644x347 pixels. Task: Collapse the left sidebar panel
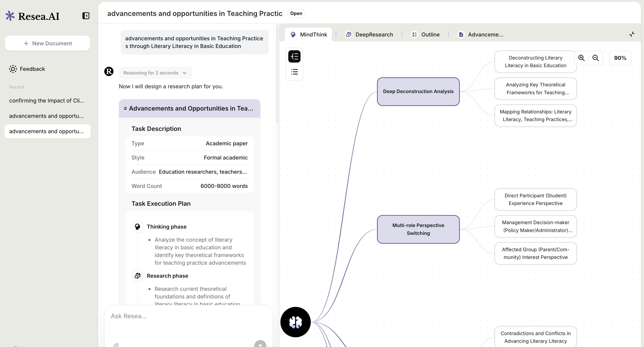point(86,16)
